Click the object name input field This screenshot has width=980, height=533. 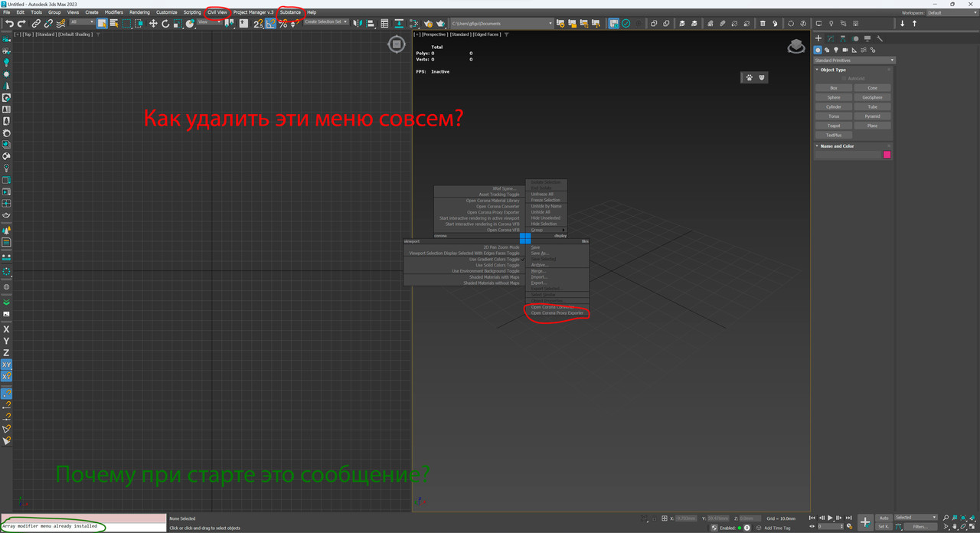click(x=848, y=155)
